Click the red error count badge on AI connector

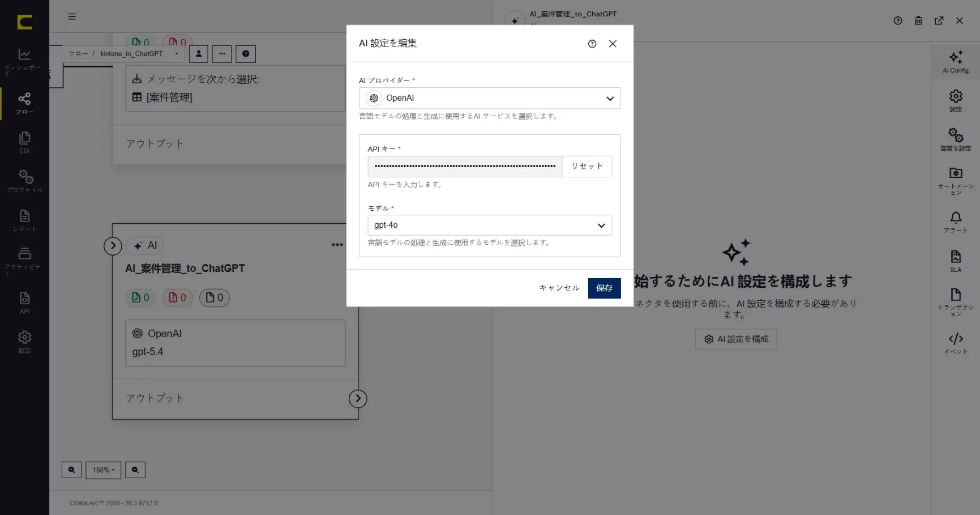[178, 298]
